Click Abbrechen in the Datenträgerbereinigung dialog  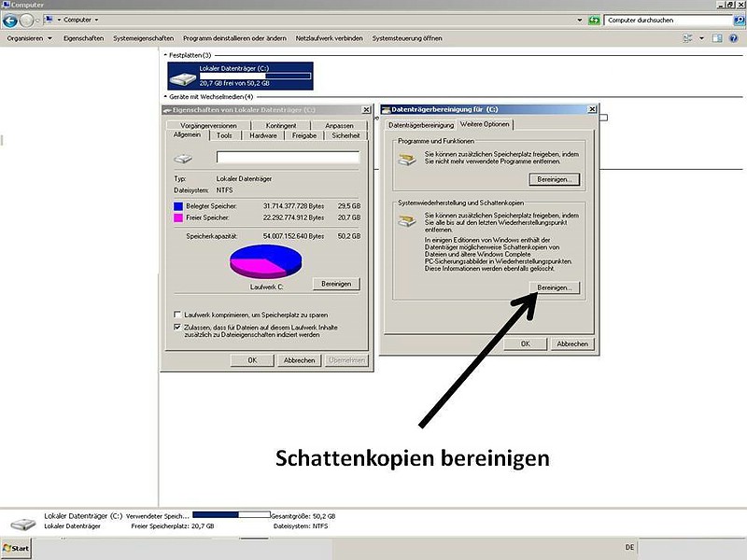572,343
